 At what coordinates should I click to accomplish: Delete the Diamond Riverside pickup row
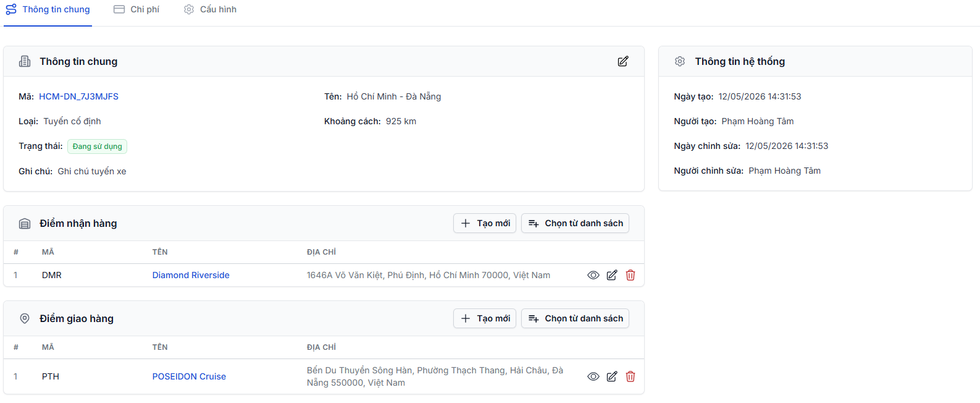pyautogui.click(x=630, y=275)
